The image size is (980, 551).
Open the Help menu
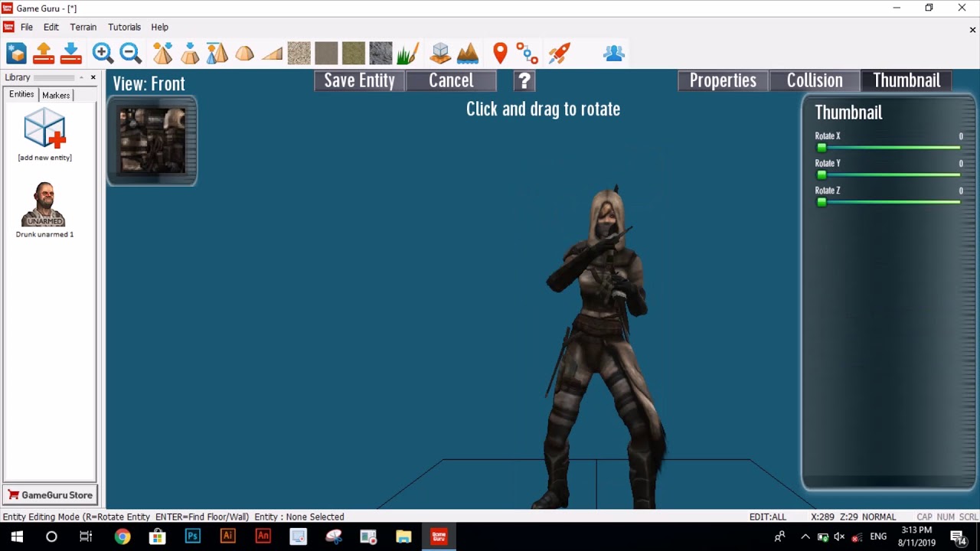[x=159, y=27]
